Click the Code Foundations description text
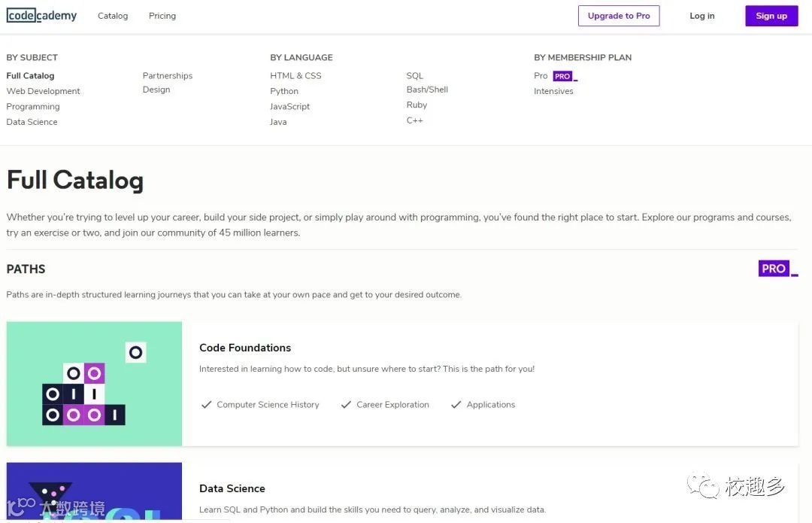Viewport: 812px width, 523px height. coord(367,369)
